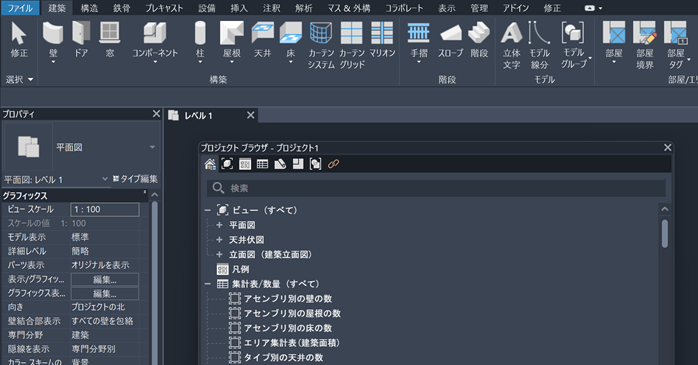Image resolution: width=698 pixels, height=365 pixels.
Task: Select the 階段 (Stair) tool
Action: pos(479,39)
